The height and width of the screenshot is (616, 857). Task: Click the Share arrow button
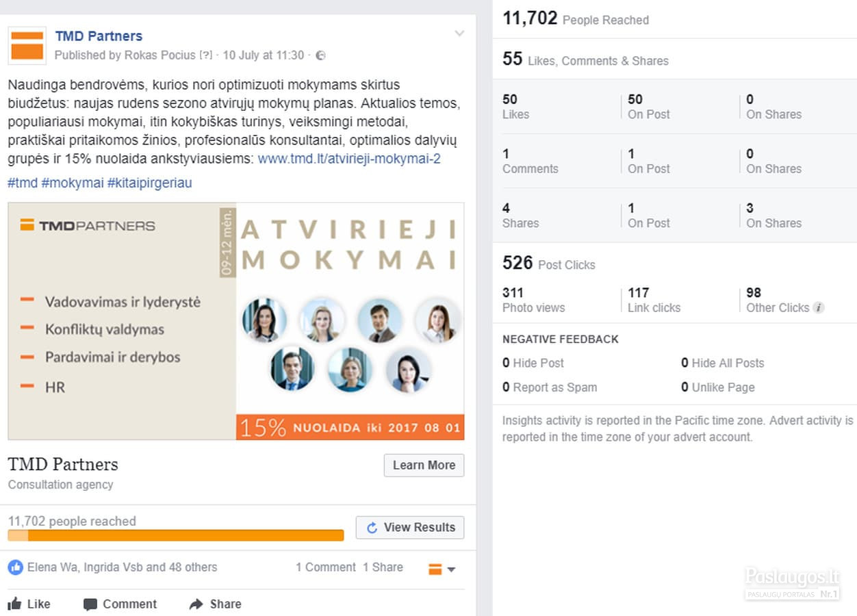tap(215, 604)
